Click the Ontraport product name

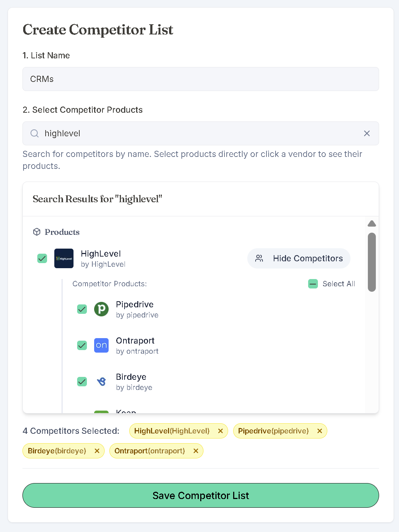[x=135, y=341]
